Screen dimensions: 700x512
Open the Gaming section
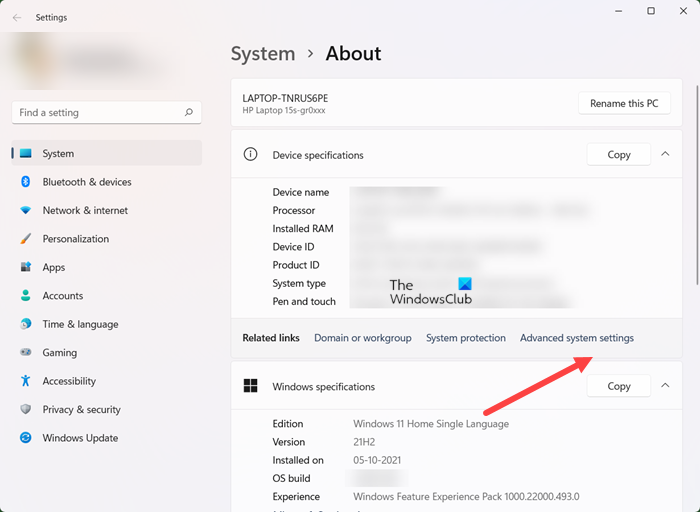[59, 353]
